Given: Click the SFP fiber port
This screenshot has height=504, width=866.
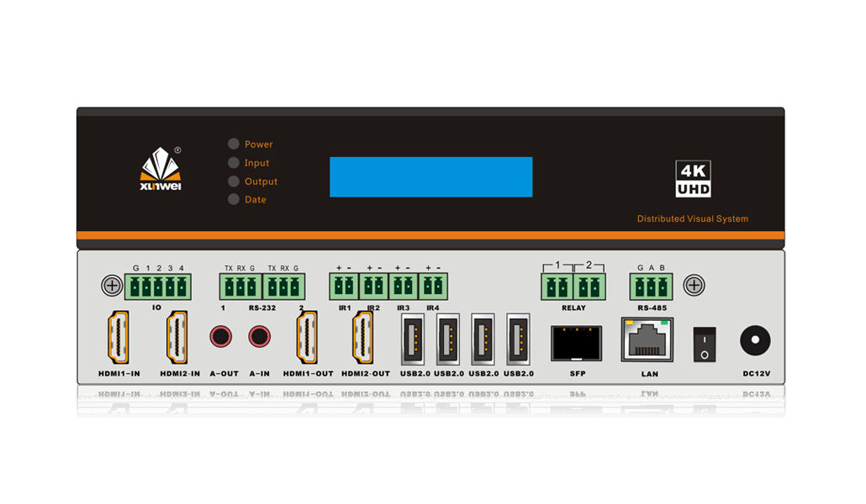Looking at the screenshot, I should (x=576, y=343).
